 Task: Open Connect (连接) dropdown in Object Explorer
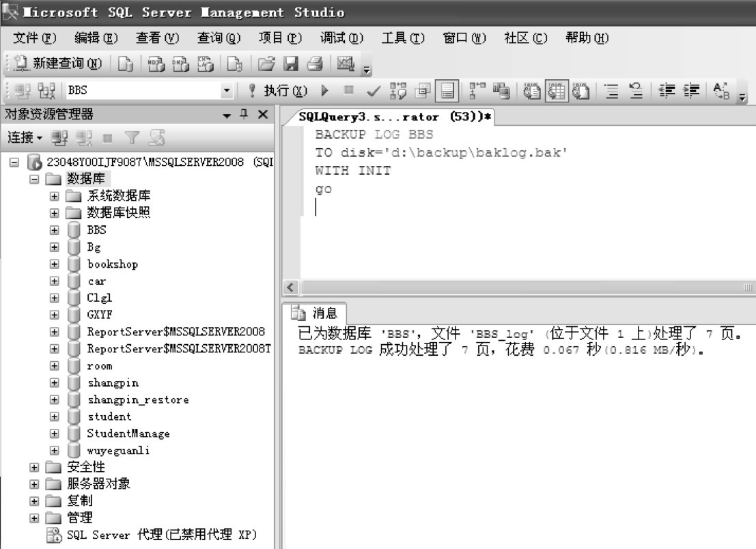(25, 138)
